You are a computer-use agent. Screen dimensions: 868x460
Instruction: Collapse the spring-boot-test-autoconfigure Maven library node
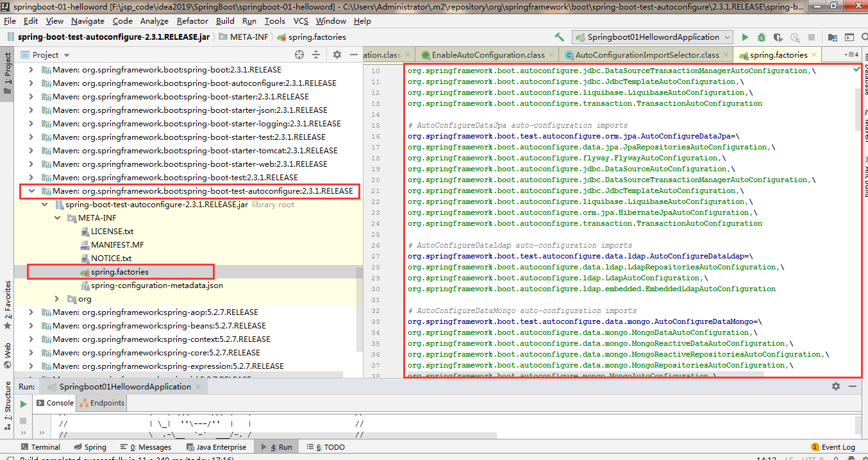32,191
